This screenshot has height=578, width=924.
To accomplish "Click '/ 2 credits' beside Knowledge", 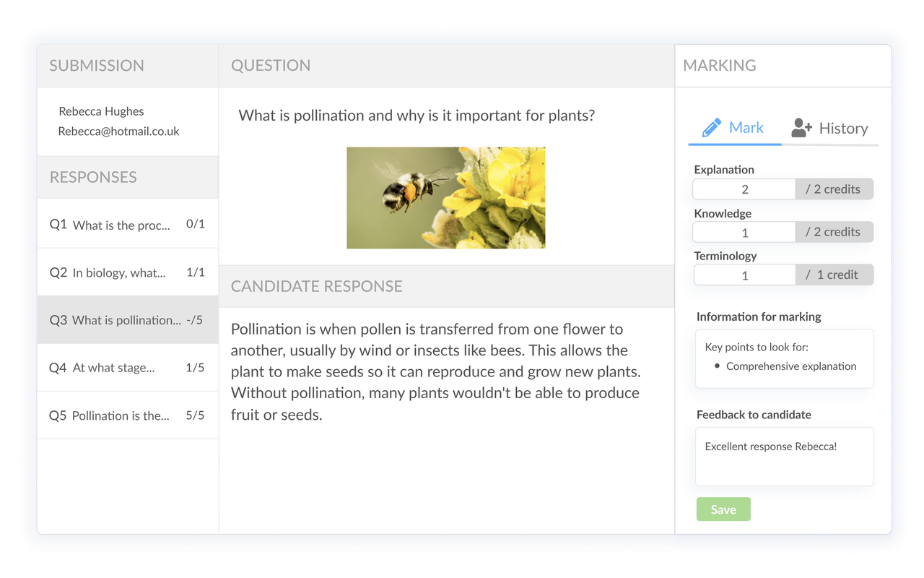I will point(834,232).
